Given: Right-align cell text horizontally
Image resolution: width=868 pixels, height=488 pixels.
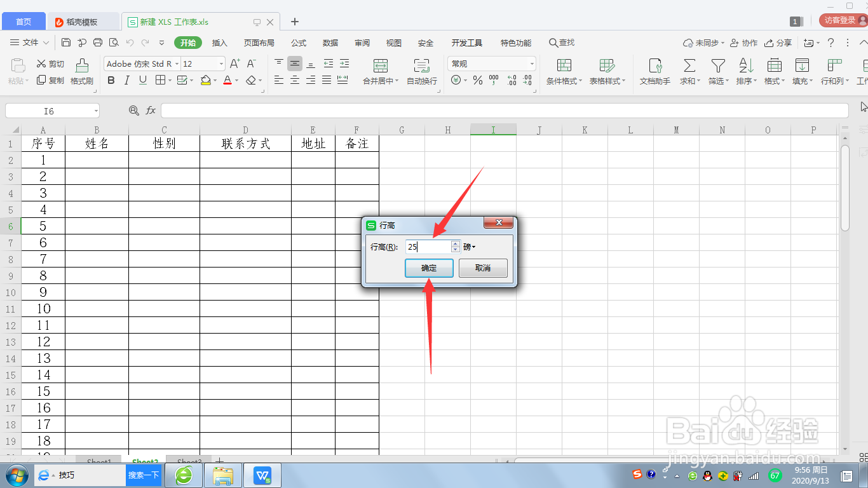Looking at the screenshot, I should click(x=311, y=80).
